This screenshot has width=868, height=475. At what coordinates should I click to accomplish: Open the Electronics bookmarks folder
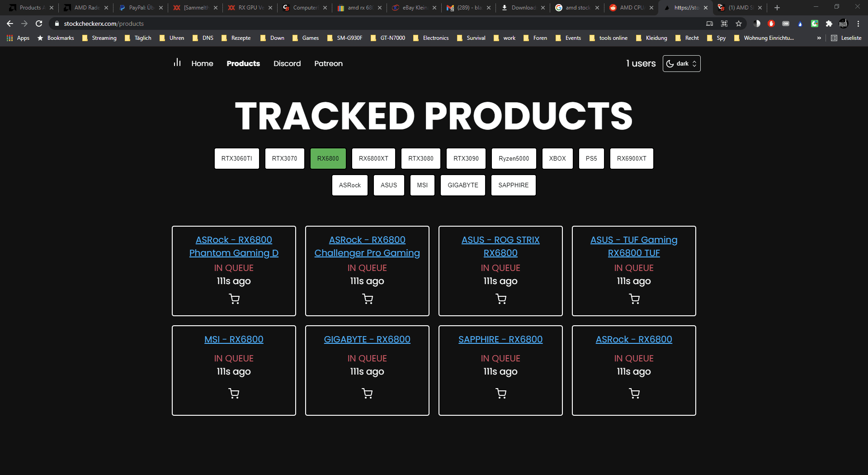point(431,38)
